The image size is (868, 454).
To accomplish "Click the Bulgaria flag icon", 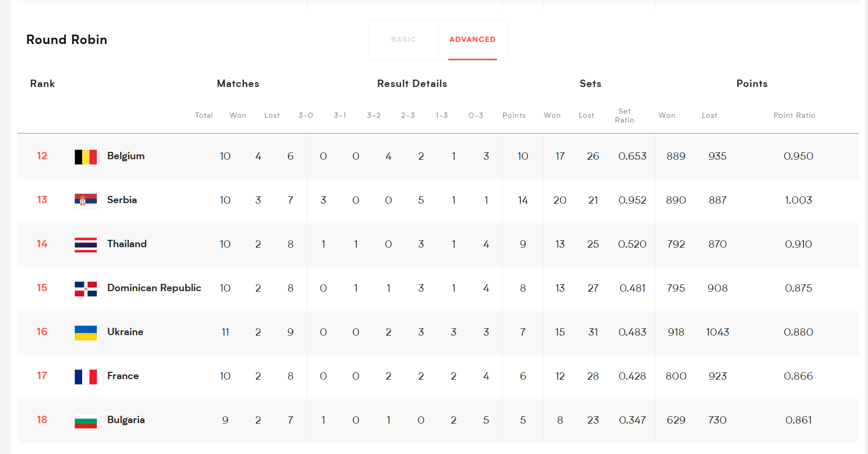I will 86,420.
